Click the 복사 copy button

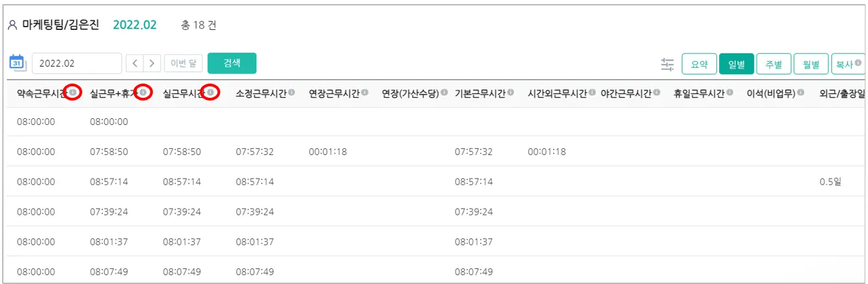847,64
